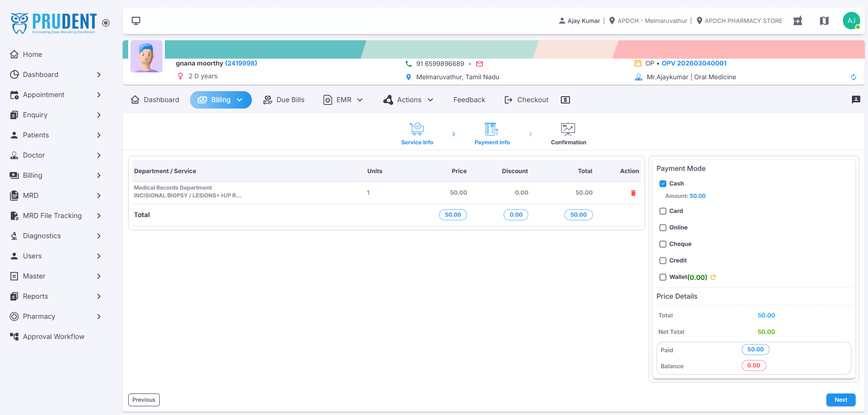Image resolution: width=868 pixels, height=415 pixels.
Task: Open the patient Dashboard tab
Action: tap(155, 100)
